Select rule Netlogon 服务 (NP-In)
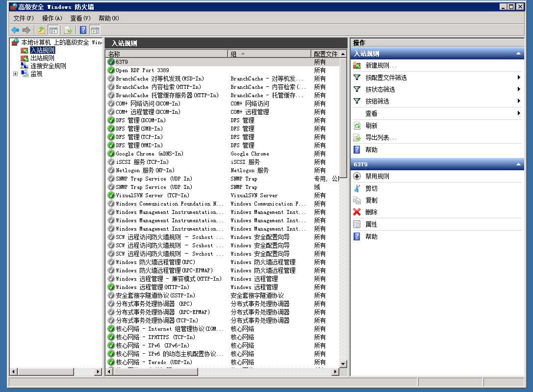This screenshot has height=392, width=533. [x=223, y=170]
